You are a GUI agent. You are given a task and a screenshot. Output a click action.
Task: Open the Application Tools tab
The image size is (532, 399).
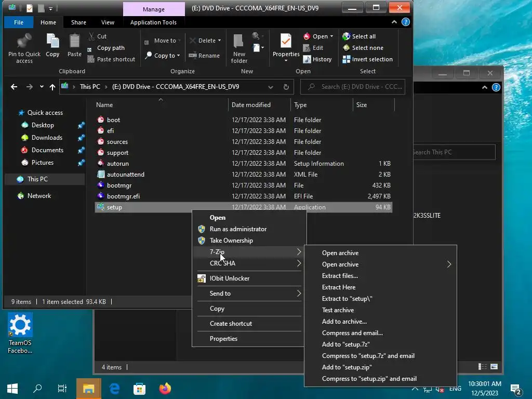(x=153, y=22)
